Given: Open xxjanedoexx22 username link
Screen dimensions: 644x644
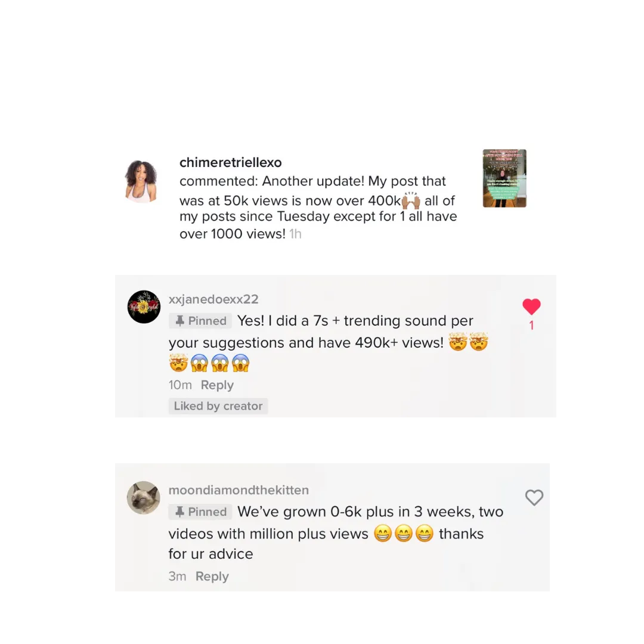Looking at the screenshot, I should 213,299.
